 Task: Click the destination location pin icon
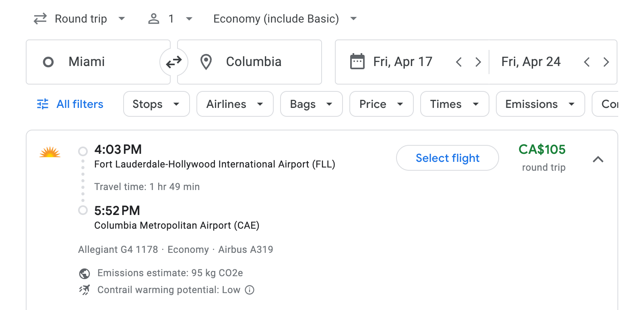click(x=206, y=62)
